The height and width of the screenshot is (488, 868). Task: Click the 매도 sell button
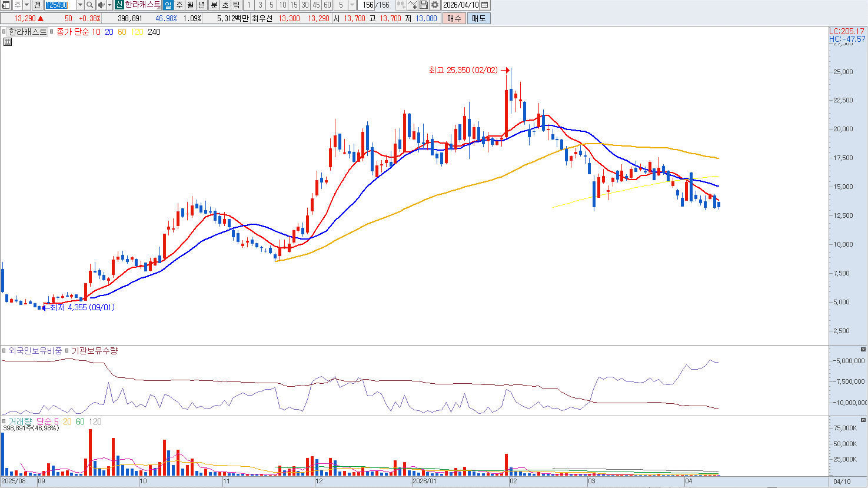click(479, 18)
